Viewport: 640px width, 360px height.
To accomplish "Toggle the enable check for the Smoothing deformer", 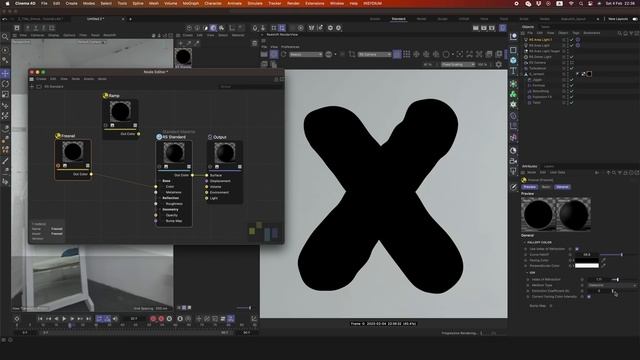I will click(x=571, y=91).
